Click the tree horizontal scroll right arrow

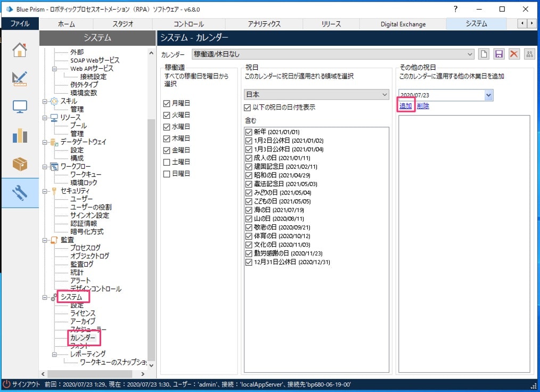(x=143, y=374)
